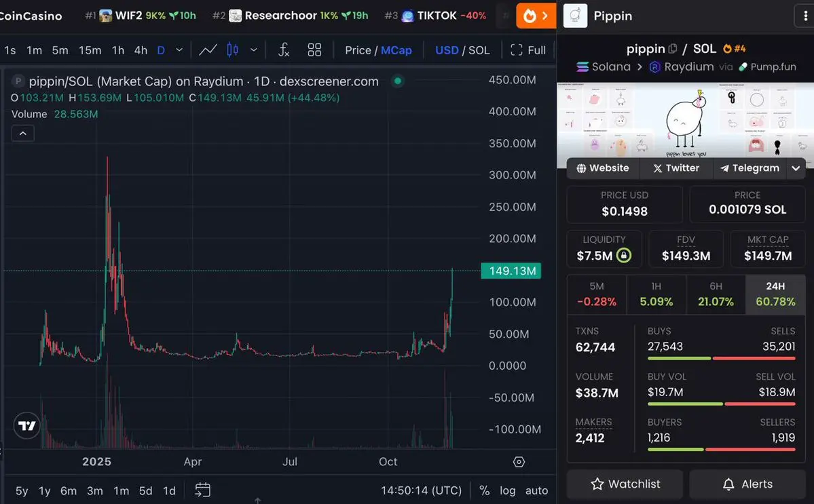The width and height of the screenshot is (814, 504).
Task: Add pippin to Watchlist
Action: [625, 484]
